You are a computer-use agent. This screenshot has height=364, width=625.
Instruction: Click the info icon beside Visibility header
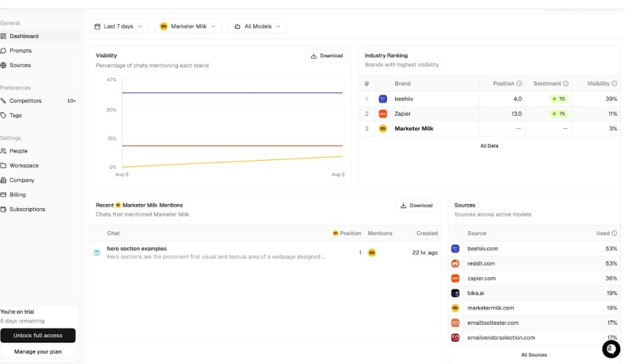[615, 83]
